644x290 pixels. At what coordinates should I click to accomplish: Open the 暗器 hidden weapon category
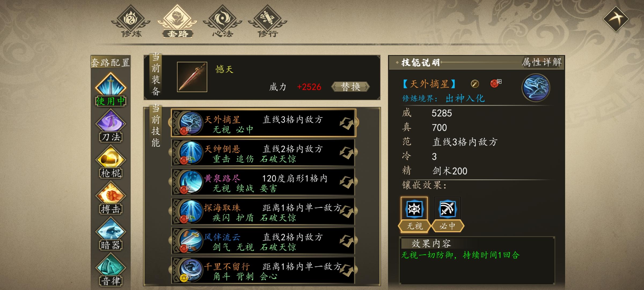click(111, 234)
